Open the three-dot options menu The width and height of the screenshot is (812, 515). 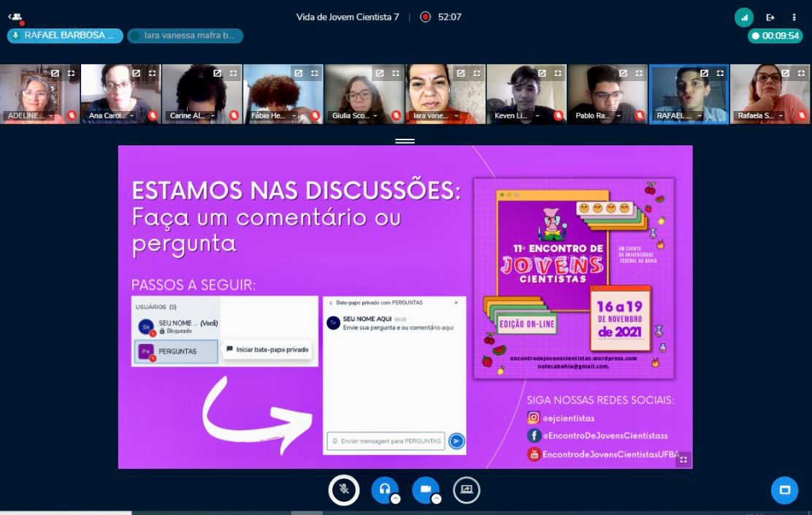[794, 18]
